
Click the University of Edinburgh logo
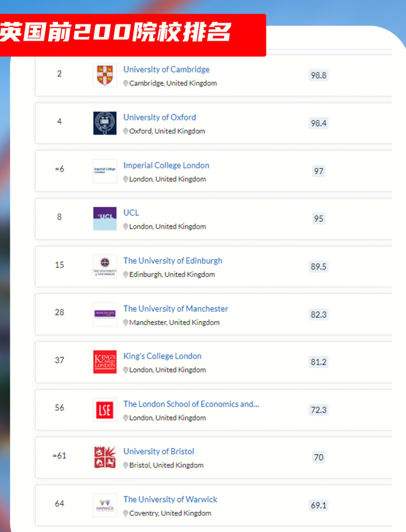pyautogui.click(x=105, y=266)
